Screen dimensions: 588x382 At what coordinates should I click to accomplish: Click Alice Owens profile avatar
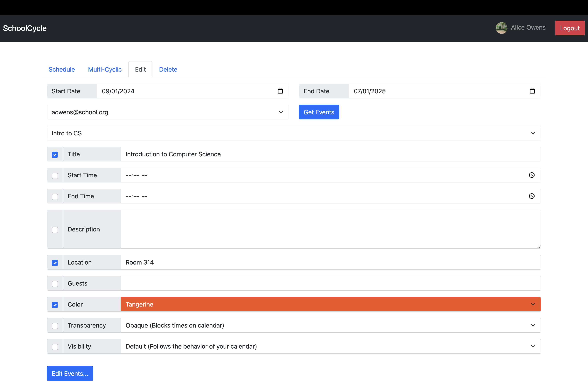click(x=501, y=28)
